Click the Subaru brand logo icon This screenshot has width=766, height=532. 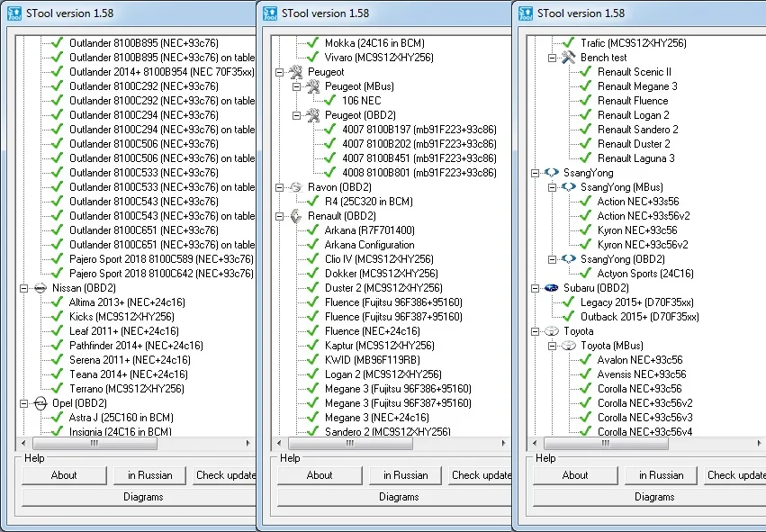pyautogui.click(x=551, y=288)
